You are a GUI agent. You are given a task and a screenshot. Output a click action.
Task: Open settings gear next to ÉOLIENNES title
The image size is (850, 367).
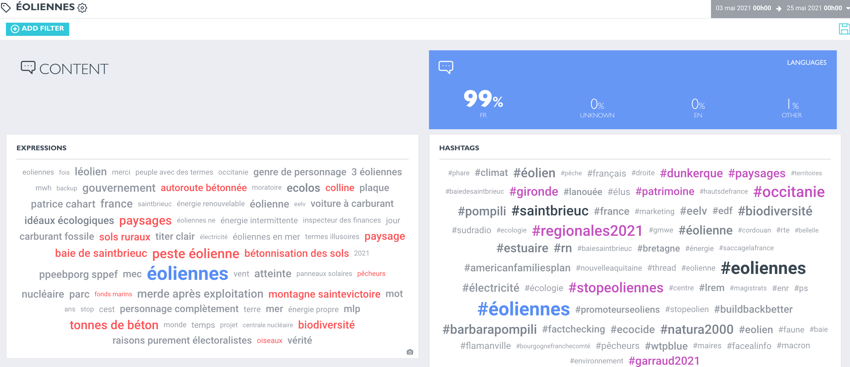[82, 8]
